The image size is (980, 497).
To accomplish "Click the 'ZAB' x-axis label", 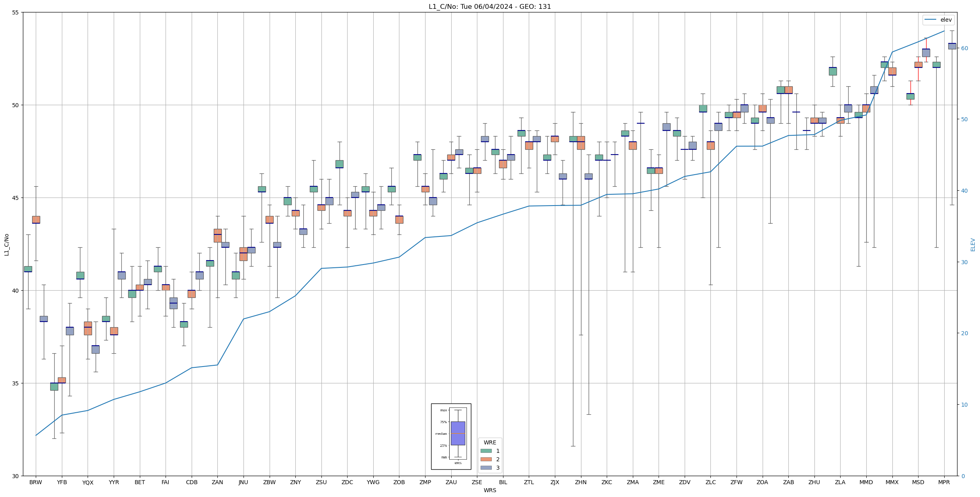I will coord(788,482).
